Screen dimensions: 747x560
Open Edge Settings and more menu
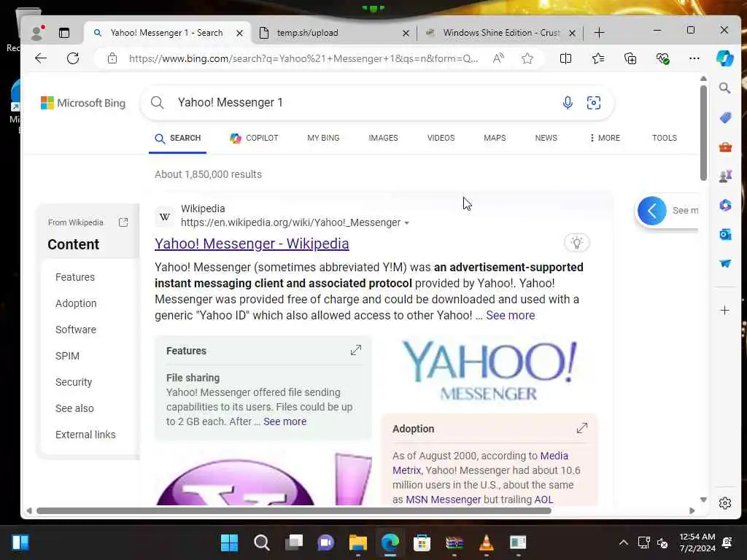(x=694, y=58)
